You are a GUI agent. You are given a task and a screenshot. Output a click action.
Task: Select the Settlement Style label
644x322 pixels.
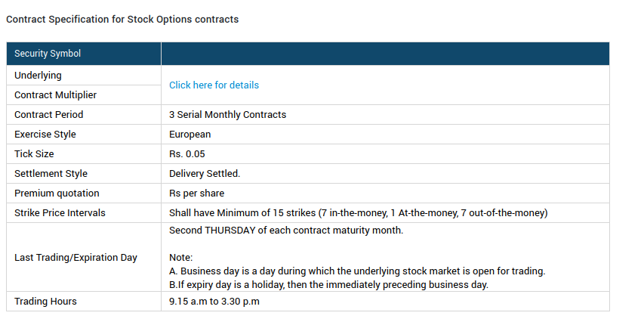51,174
